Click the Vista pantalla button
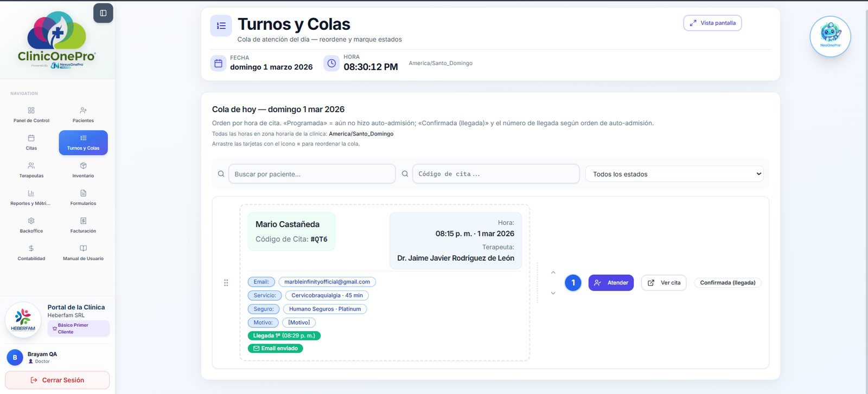This screenshot has height=394, width=868. [712, 23]
